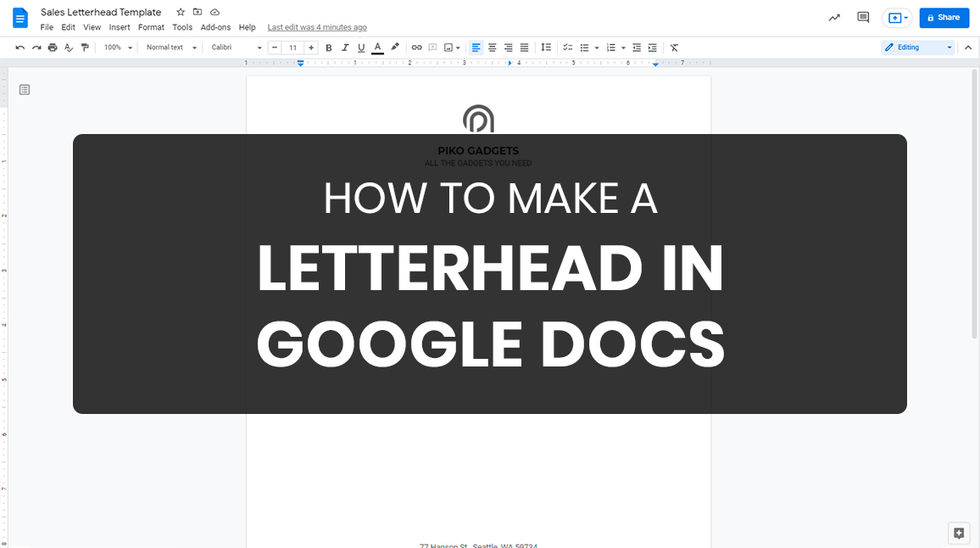
Task: Toggle underline formatting
Action: (x=360, y=48)
